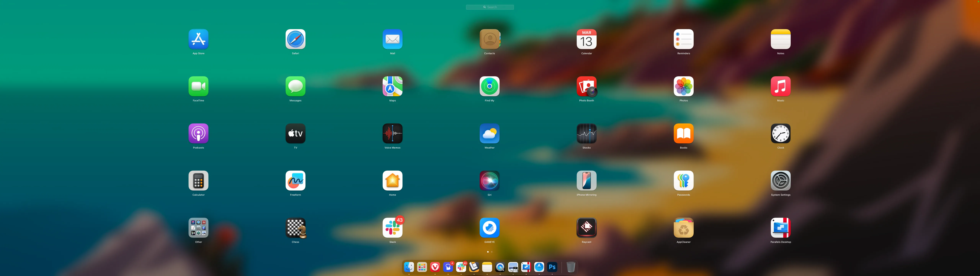Viewport: 980px width, 276px height.
Task: Open the Trash in the Dock
Action: coord(571,267)
